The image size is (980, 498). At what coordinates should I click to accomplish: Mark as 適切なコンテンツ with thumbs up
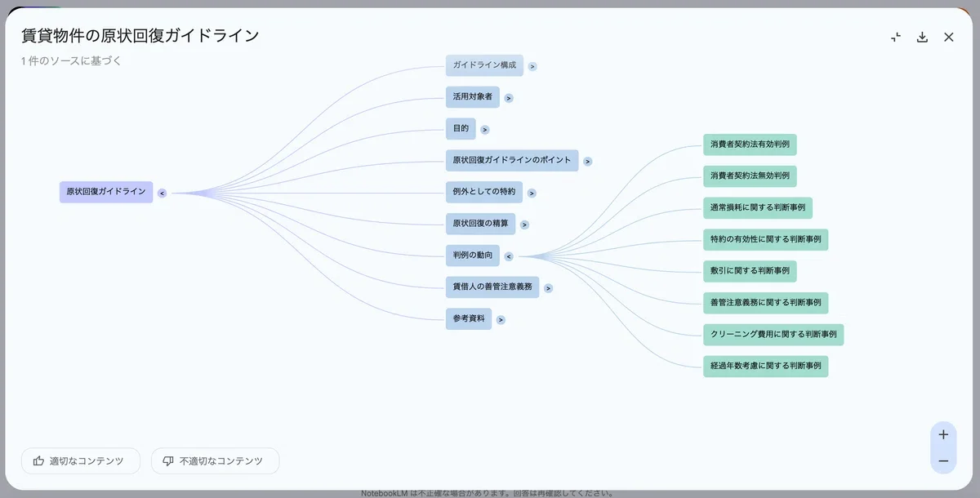click(81, 461)
